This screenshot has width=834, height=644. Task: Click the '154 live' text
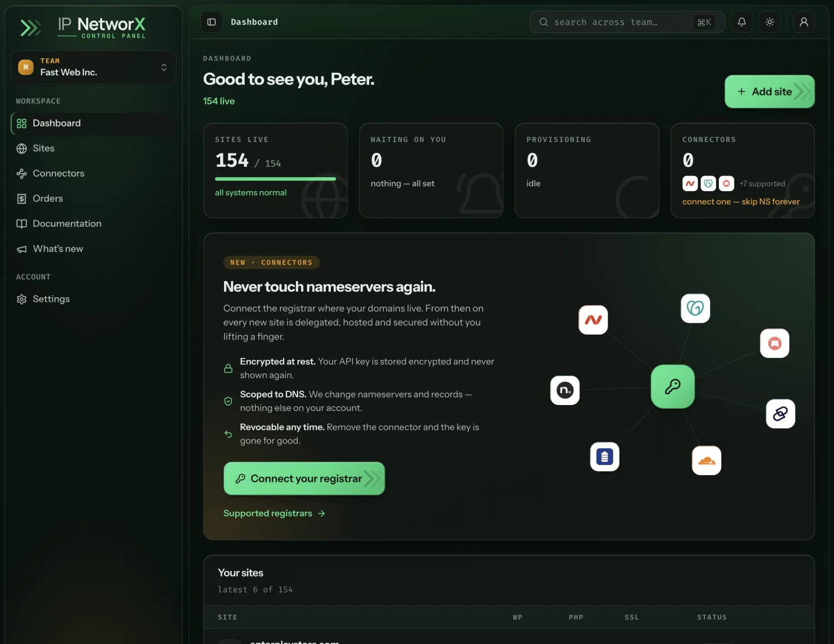click(219, 101)
